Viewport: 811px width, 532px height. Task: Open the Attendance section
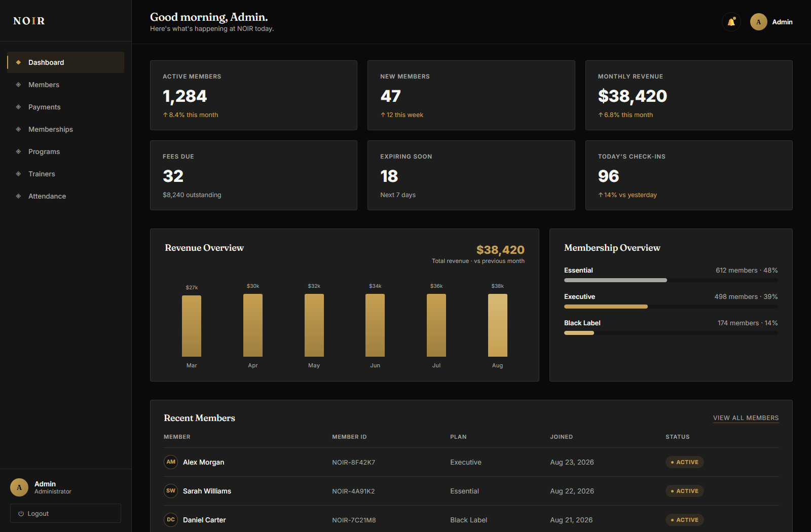66,196
